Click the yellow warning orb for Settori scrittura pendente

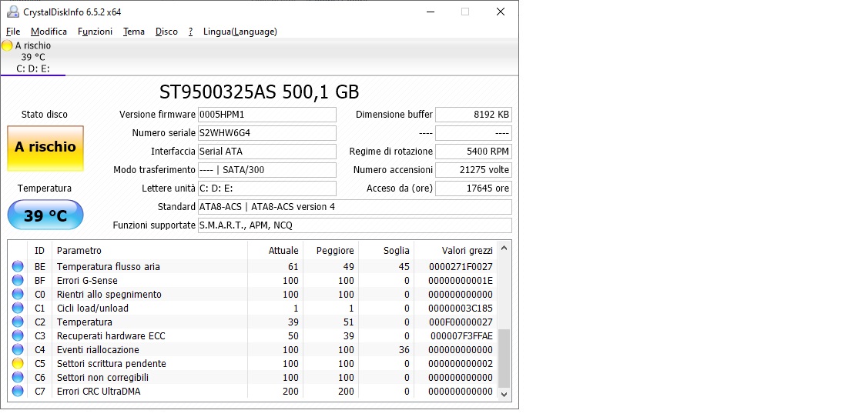18,363
